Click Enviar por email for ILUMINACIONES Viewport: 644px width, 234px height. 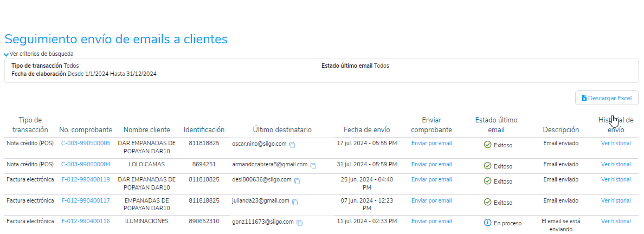432,222
